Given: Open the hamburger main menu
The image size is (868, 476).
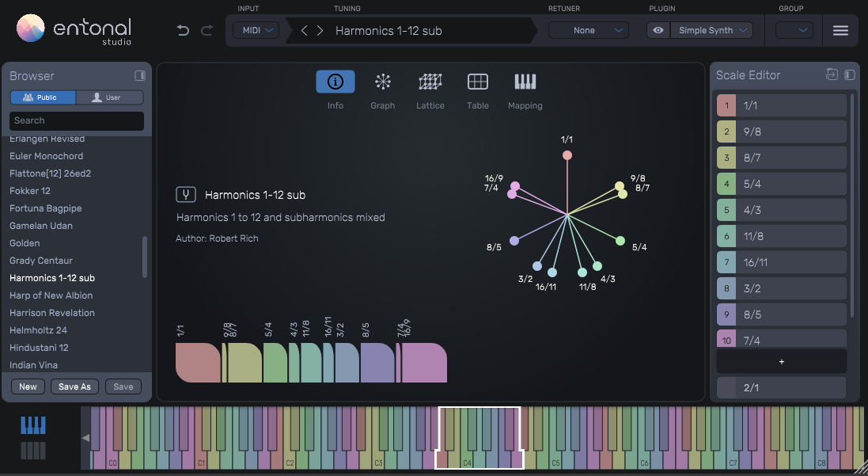Looking at the screenshot, I should click(x=840, y=31).
